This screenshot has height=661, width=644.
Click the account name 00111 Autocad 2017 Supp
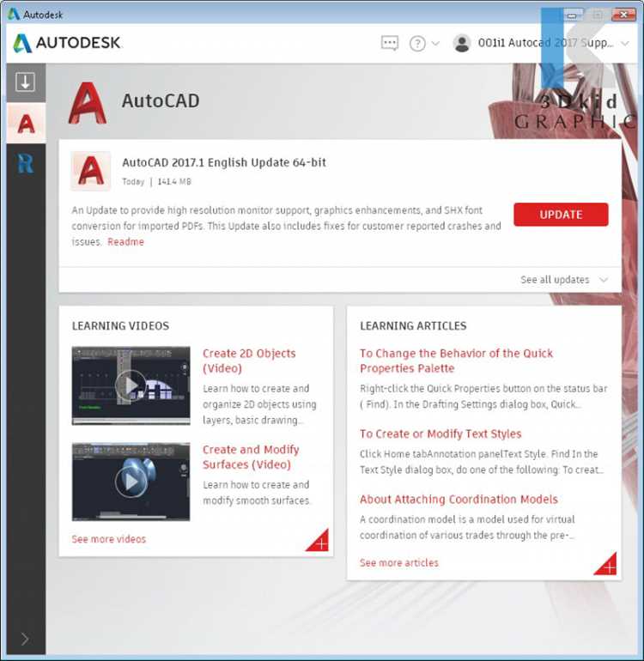(x=546, y=43)
